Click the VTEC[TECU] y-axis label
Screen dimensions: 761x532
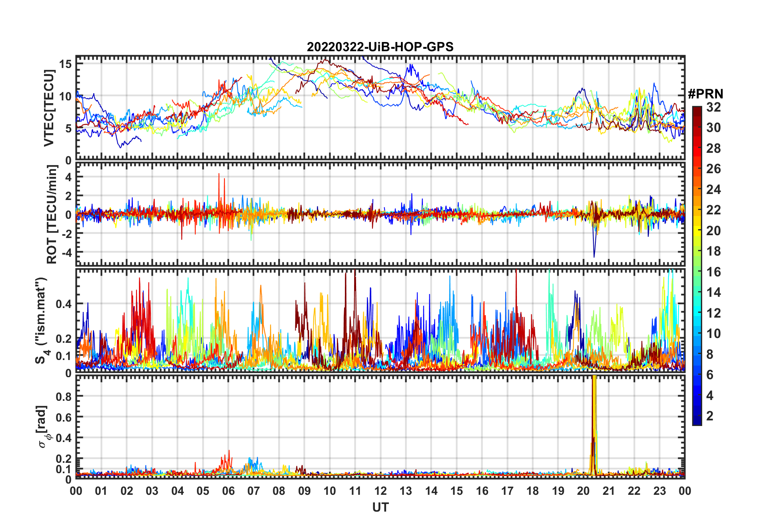[49, 108]
